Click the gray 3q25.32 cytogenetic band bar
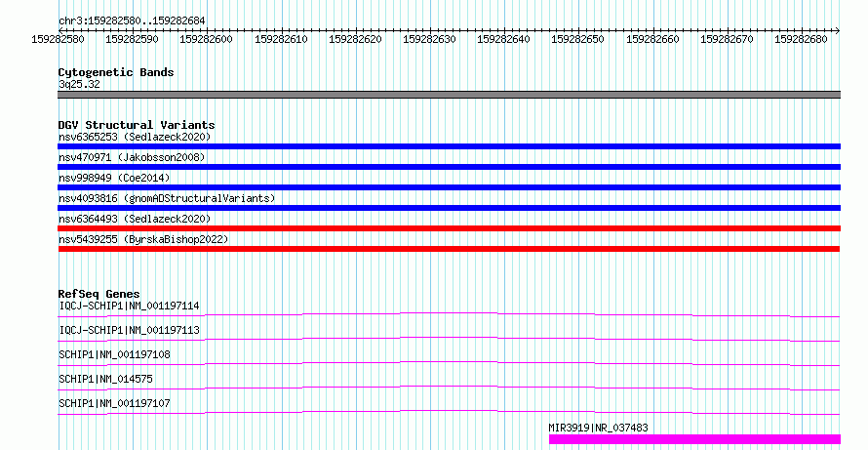 point(449,95)
